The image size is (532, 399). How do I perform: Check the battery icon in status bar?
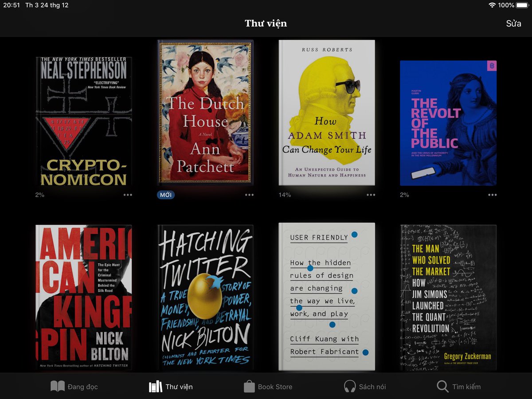522,5
